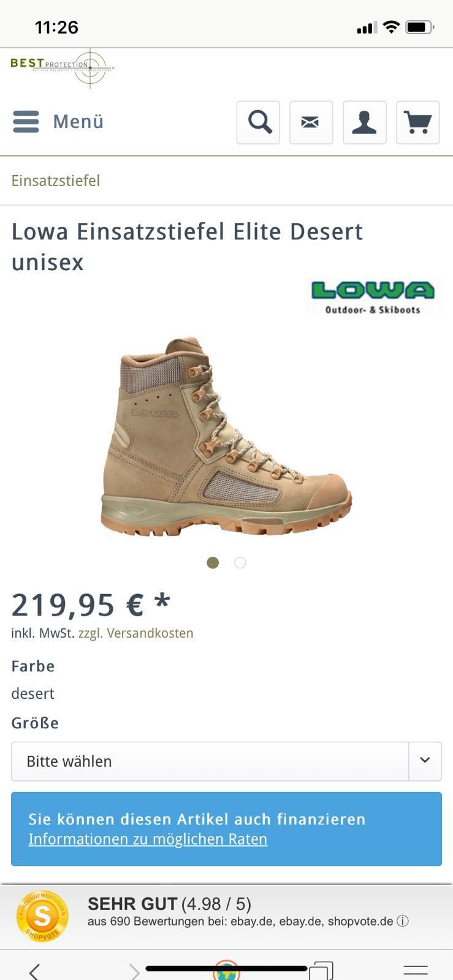Open the shopping cart icon
This screenshot has height=980, width=453.
click(x=418, y=123)
